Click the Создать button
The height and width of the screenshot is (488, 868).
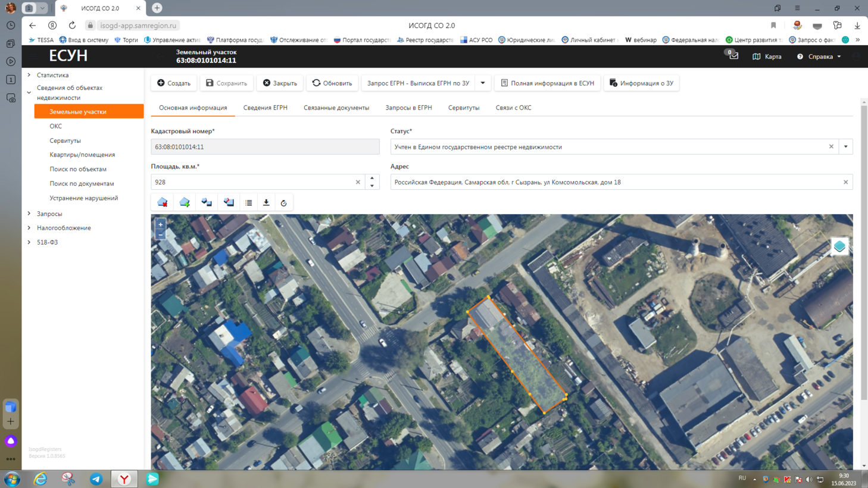174,83
